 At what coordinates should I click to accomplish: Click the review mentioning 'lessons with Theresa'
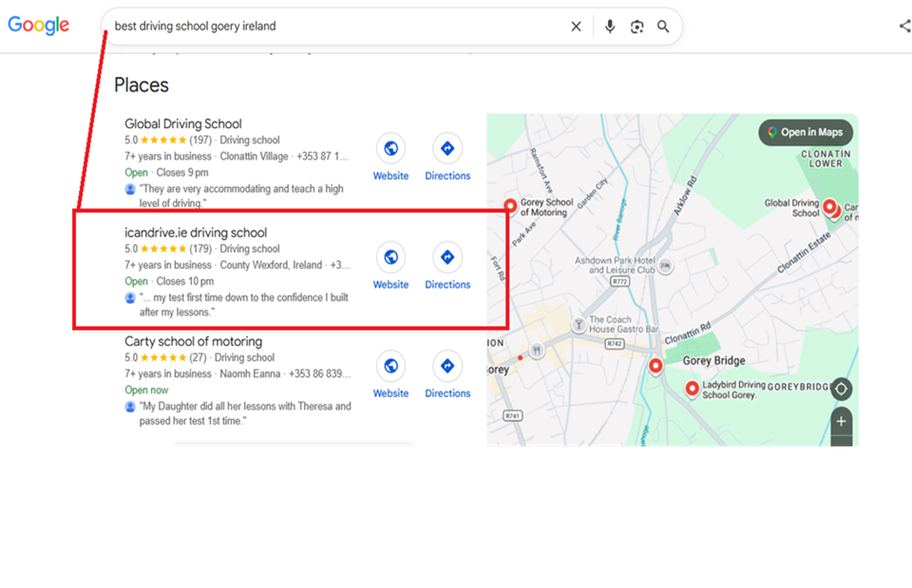pos(245,413)
